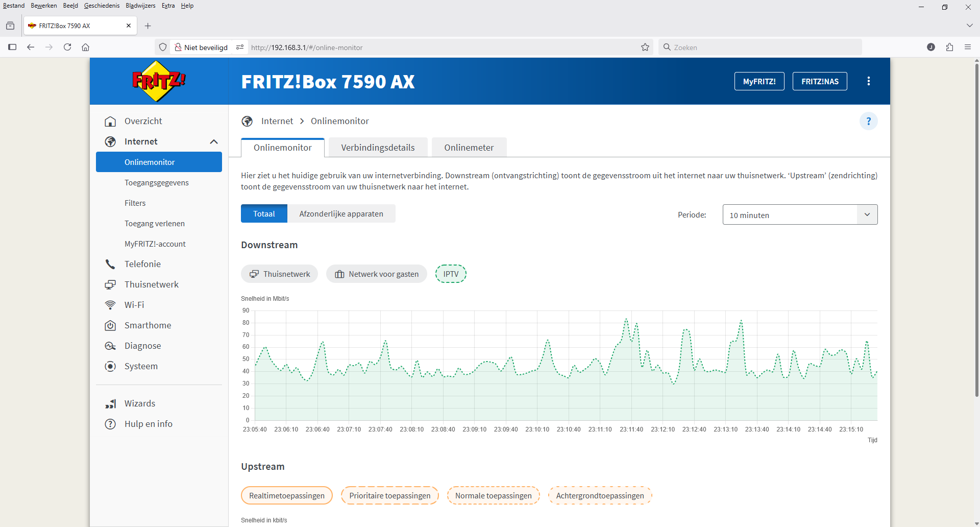Image resolution: width=980 pixels, height=527 pixels.
Task: Open the list all tabs dropdown arrow
Action: 969,26
